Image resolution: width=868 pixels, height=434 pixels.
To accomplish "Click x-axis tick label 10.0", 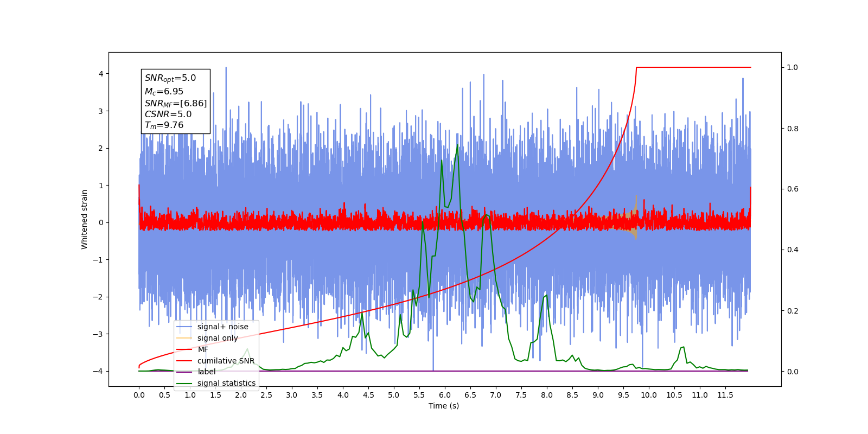I will [649, 395].
